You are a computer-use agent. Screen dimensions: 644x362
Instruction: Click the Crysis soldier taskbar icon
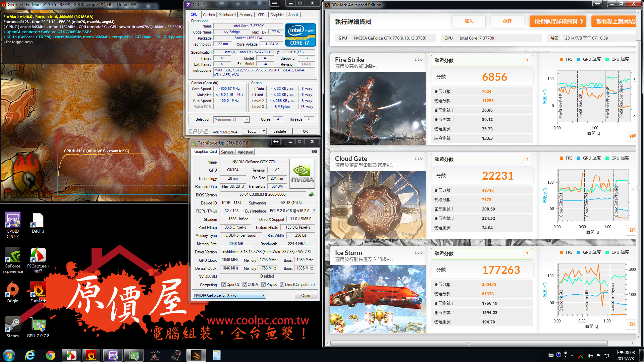(x=176, y=355)
